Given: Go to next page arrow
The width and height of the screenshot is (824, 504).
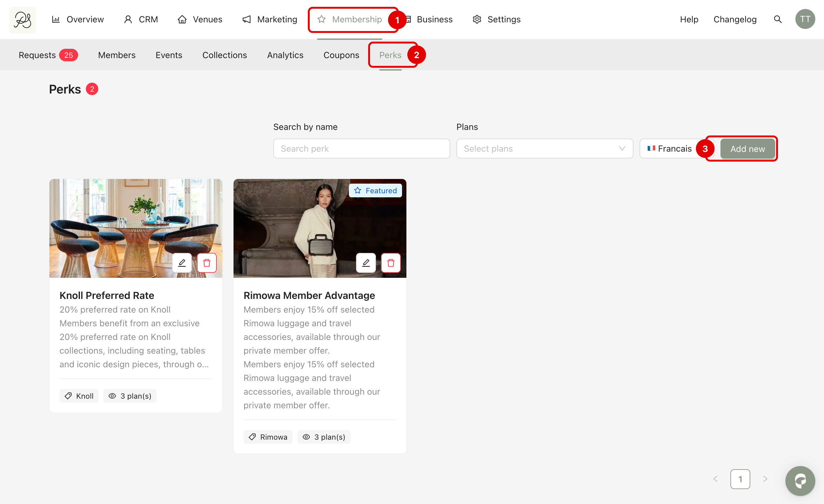Looking at the screenshot, I should [x=765, y=479].
